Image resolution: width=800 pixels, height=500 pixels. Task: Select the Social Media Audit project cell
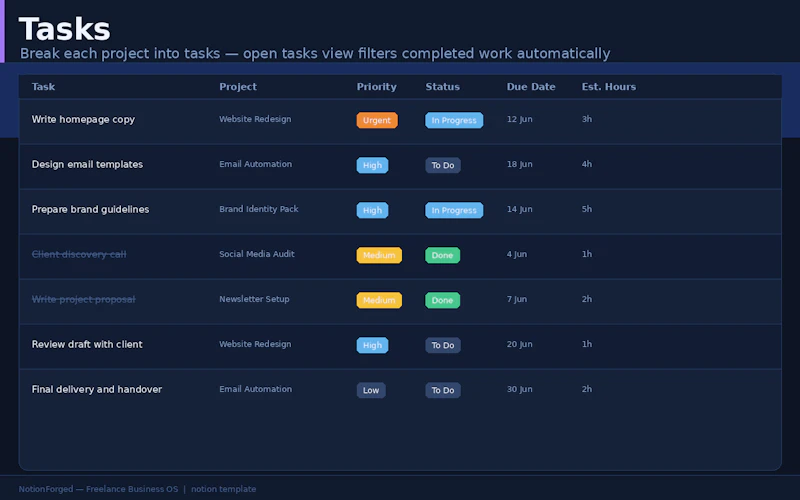pos(257,254)
